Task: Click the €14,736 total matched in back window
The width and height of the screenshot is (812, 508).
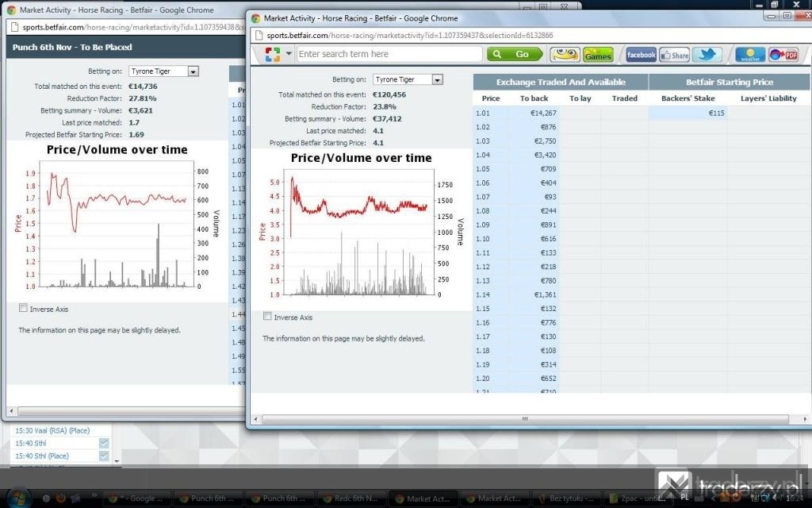Action: (x=143, y=87)
